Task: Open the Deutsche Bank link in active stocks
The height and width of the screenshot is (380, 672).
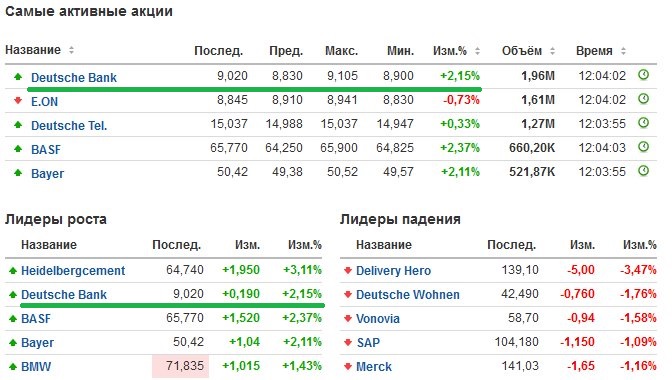Action: point(74,78)
